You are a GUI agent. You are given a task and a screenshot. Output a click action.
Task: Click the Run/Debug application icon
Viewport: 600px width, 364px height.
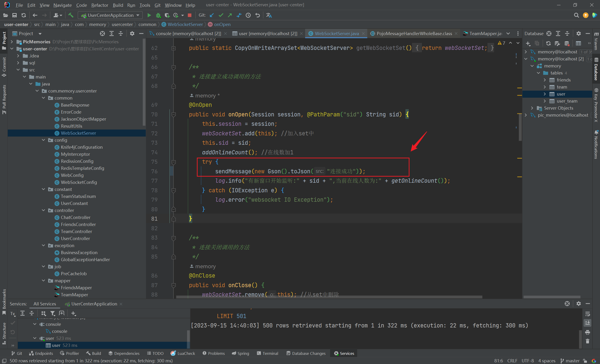(149, 15)
